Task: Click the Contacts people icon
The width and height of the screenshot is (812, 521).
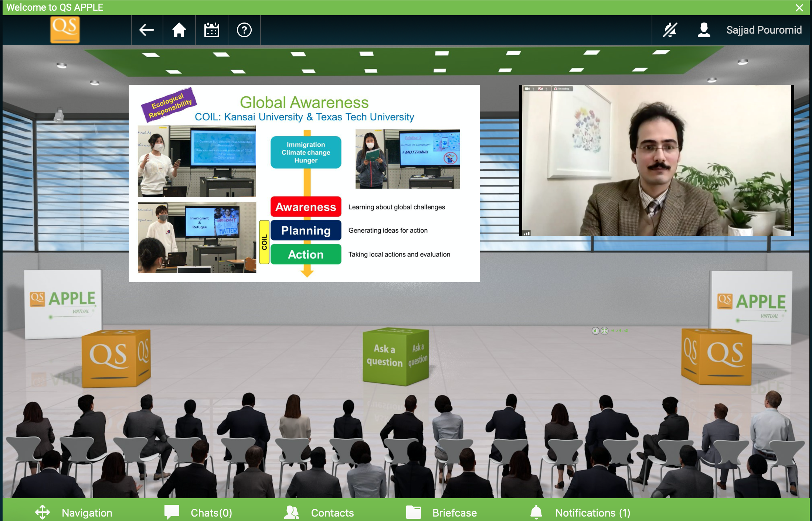Action: click(x=292, y=512)
